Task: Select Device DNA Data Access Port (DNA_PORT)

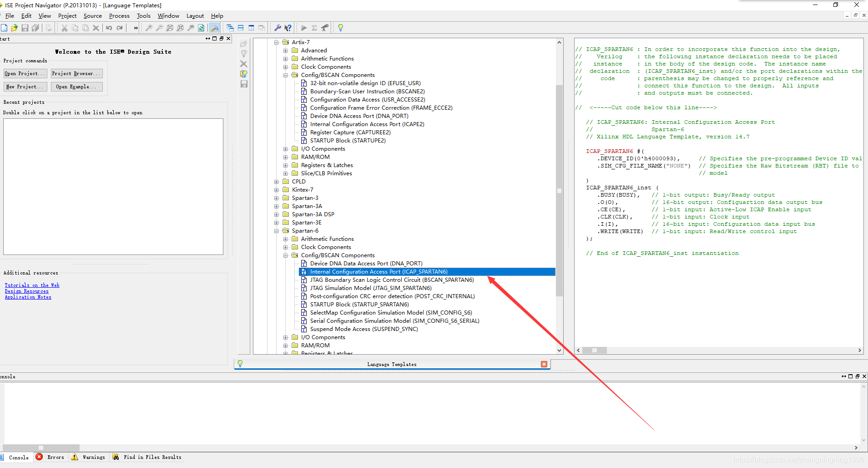Action: pyautogui.click(x=366, y=264)
